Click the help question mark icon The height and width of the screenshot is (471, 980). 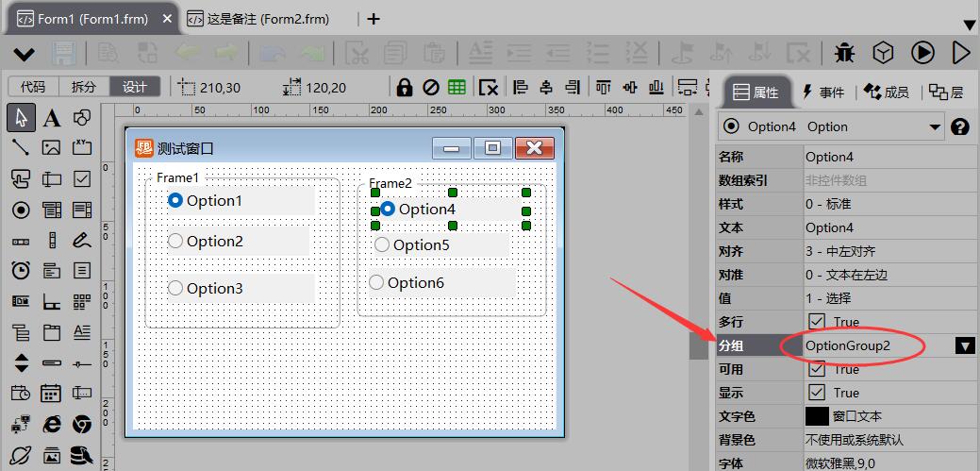click(x=960, y=126)
